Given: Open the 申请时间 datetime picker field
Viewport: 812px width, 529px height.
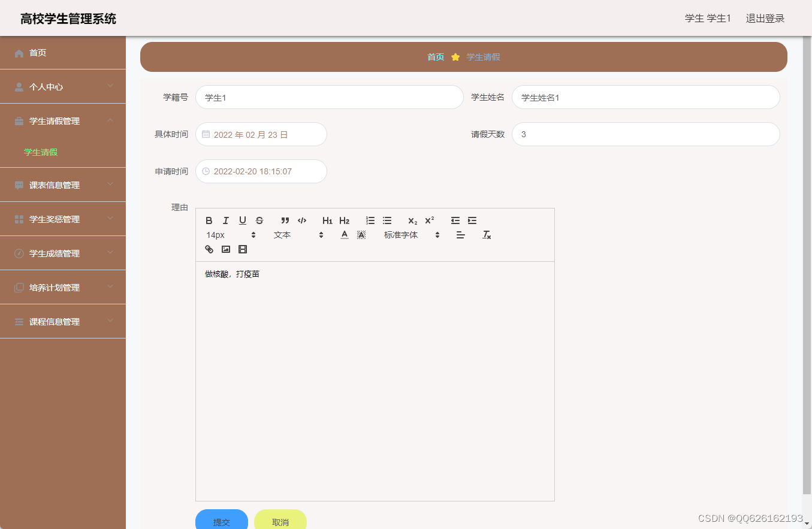Looking at the screenshot, I should [x=261, y=171].
